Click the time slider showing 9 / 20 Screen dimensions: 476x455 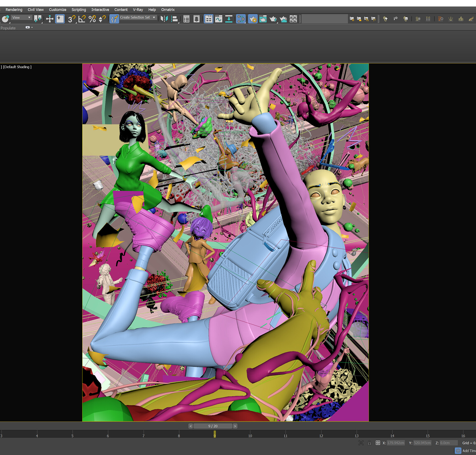pyautogui.click(x=213, y=426)
